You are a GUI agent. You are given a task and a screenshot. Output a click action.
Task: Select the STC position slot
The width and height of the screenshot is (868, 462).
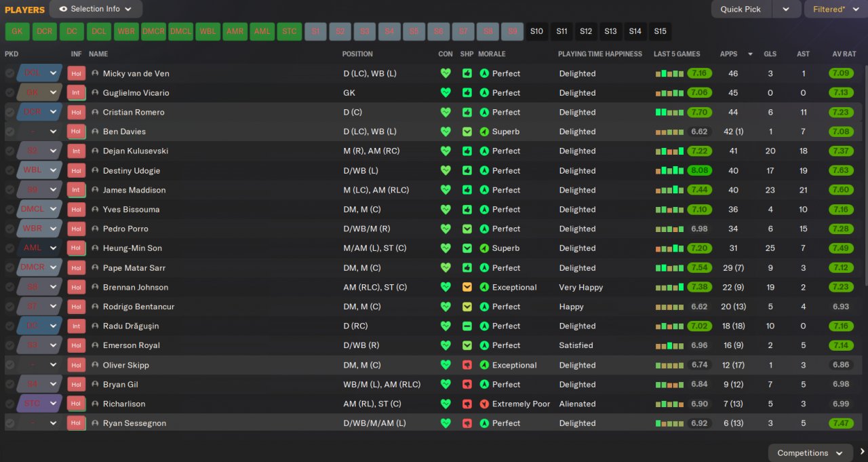(x=290, y=31)
